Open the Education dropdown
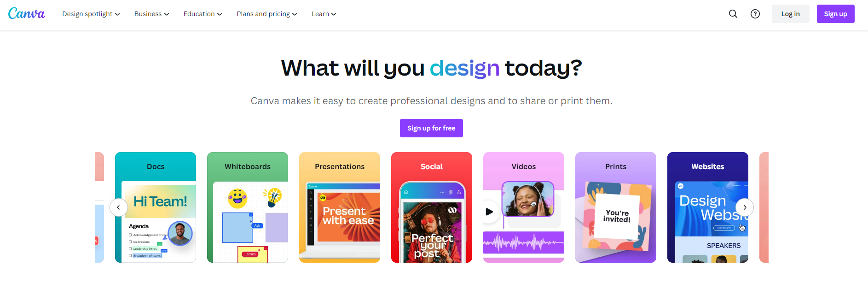Screen dimensions: 868x283 pyautogui.click(x=203, y=14)
